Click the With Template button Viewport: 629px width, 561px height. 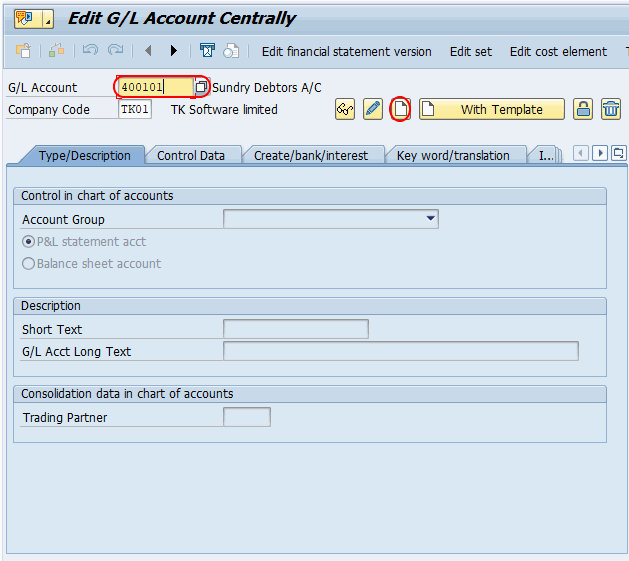point(492,109)
